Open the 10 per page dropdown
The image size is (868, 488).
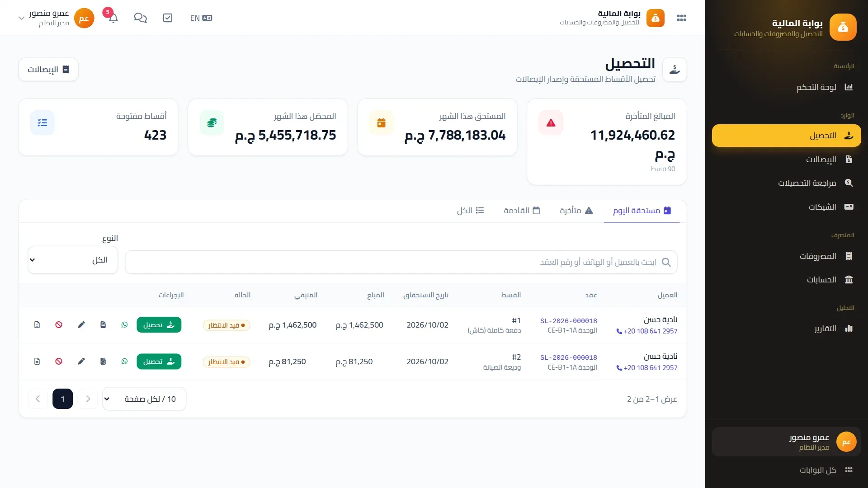pyautogui.click(x=144, y=399)
